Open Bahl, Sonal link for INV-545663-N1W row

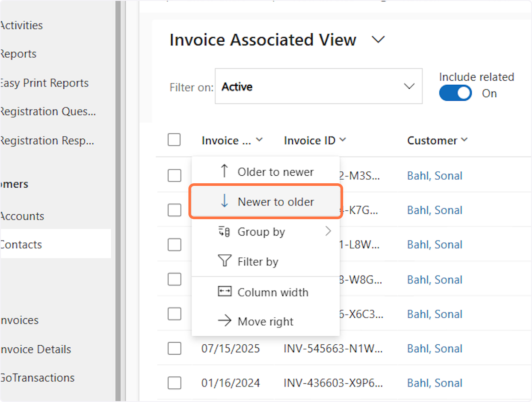click(434, 349)
